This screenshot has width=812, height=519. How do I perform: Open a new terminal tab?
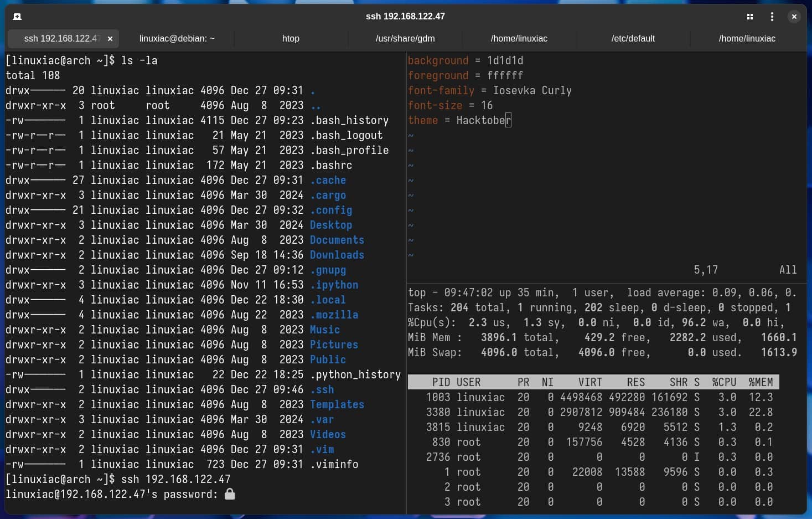(17, 17)
